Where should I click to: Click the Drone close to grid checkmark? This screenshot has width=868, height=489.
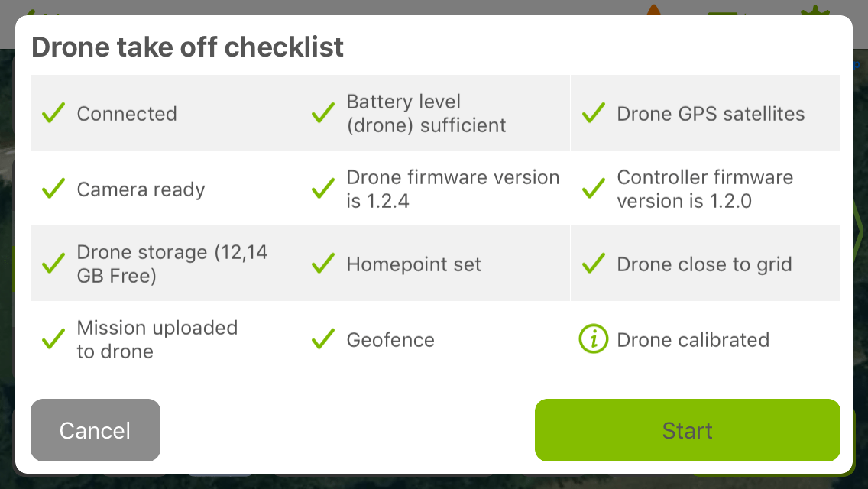pyautogui.click(x=593, y=264)
